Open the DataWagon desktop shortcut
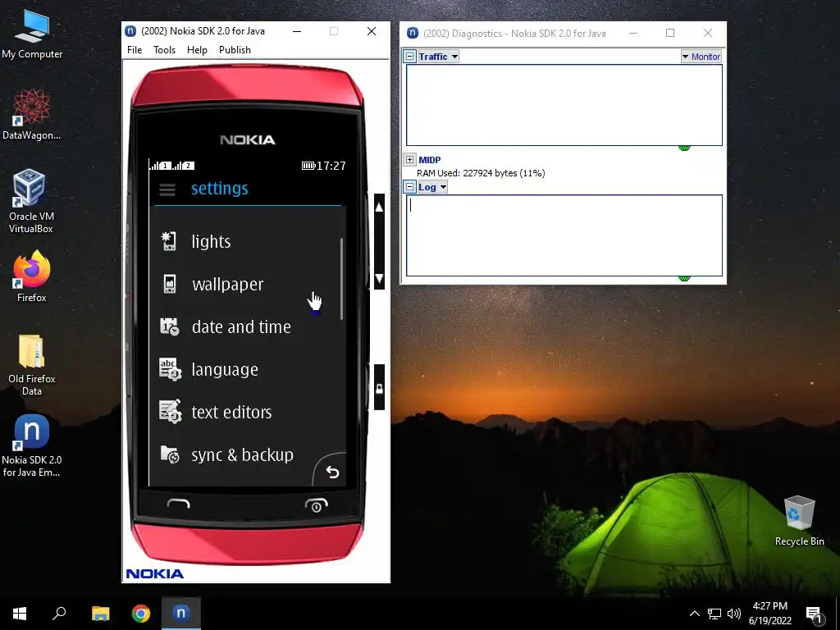840x630 pixels. 32,115
